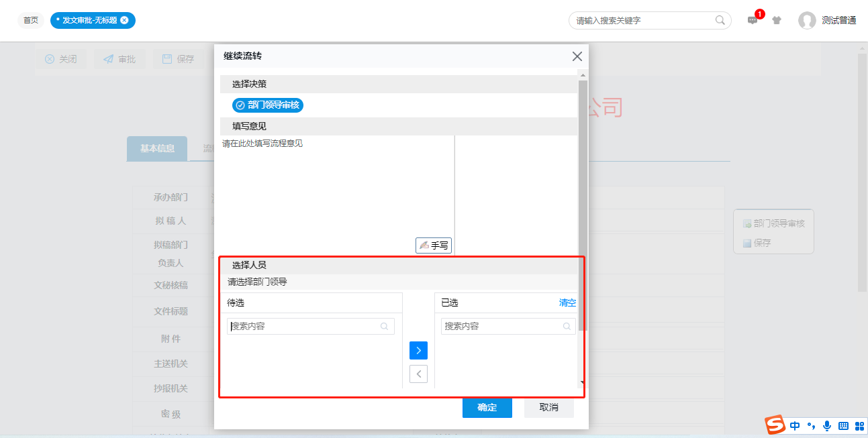Toggle the 中 Chinese input mode

pos(795,425)
